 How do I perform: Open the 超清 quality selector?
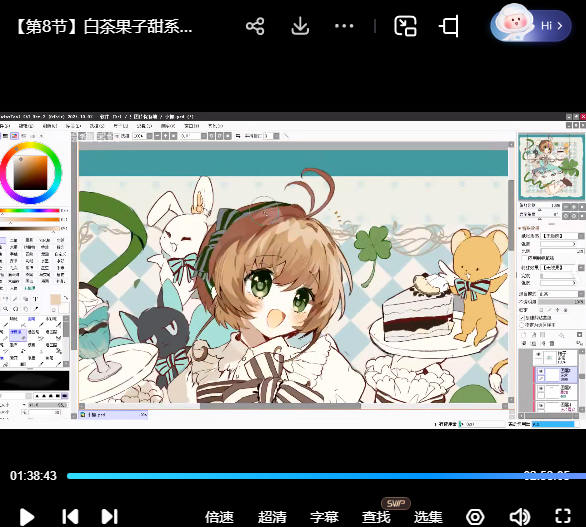click(272, 517)
